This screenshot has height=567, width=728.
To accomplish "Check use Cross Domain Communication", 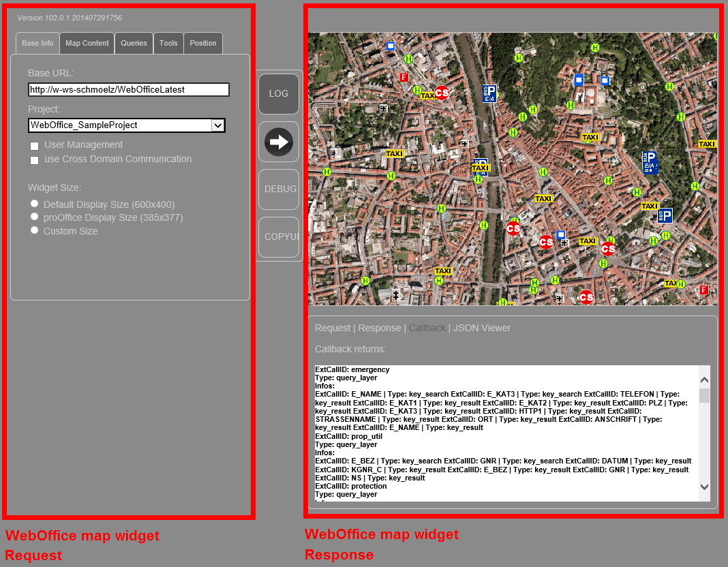I will pos(34,160).
